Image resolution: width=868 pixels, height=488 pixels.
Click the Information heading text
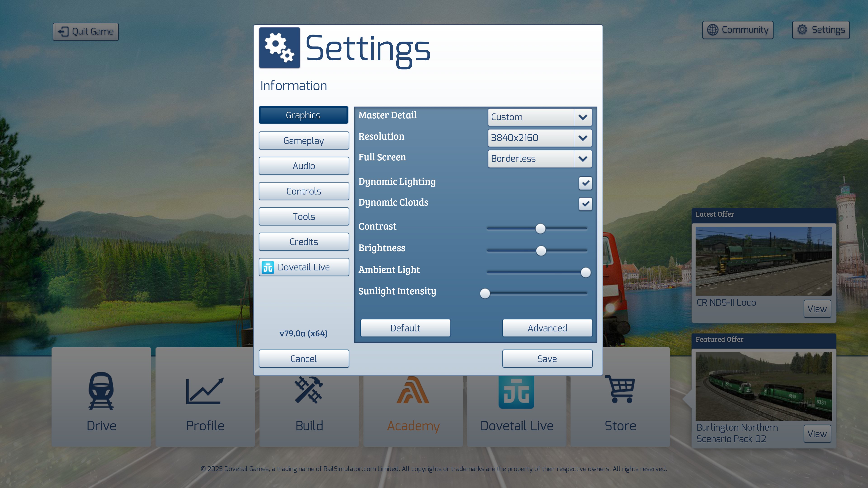coord(293,86)
